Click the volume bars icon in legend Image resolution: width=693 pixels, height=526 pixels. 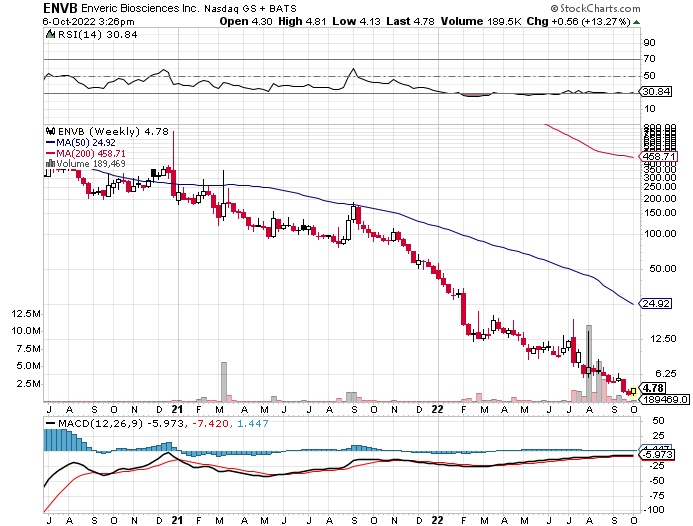coord(50,163)
